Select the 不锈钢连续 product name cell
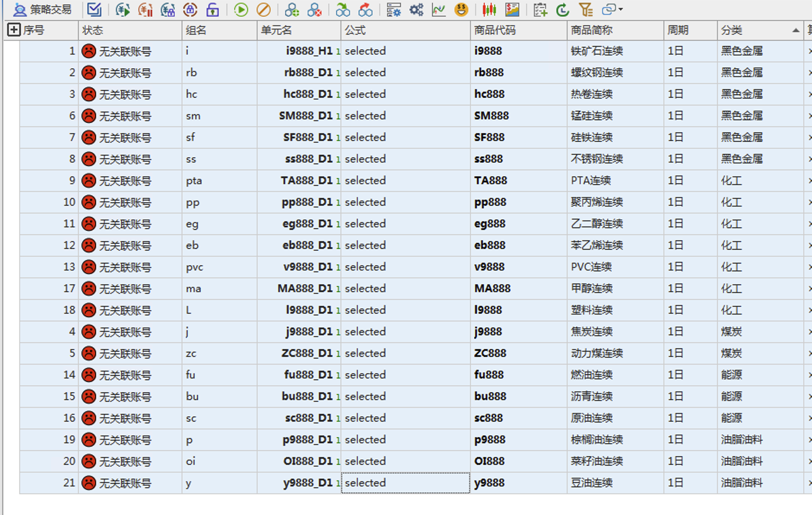The image size is (812, 515). 615,159
